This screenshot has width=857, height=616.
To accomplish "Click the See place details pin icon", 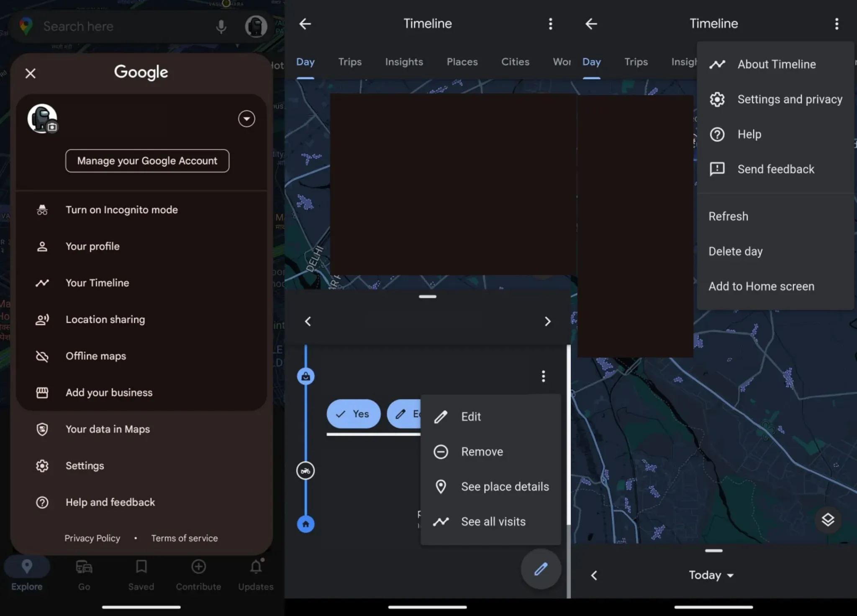I will coord(441,486).
